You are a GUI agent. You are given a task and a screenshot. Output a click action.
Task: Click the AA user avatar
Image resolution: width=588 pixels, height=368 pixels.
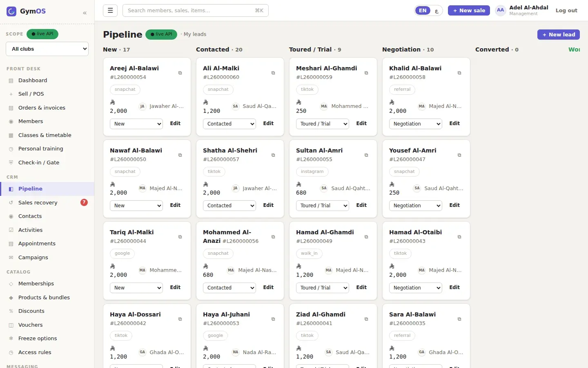coord(501,10)
